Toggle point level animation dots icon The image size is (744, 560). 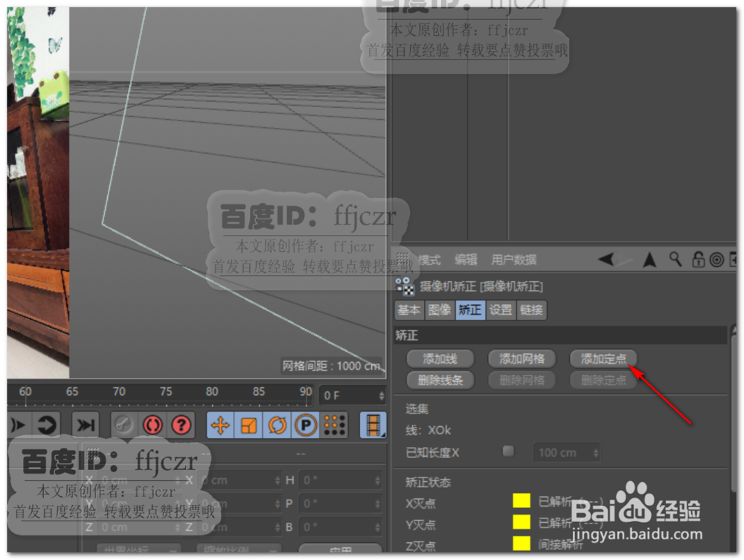point(335,425)
